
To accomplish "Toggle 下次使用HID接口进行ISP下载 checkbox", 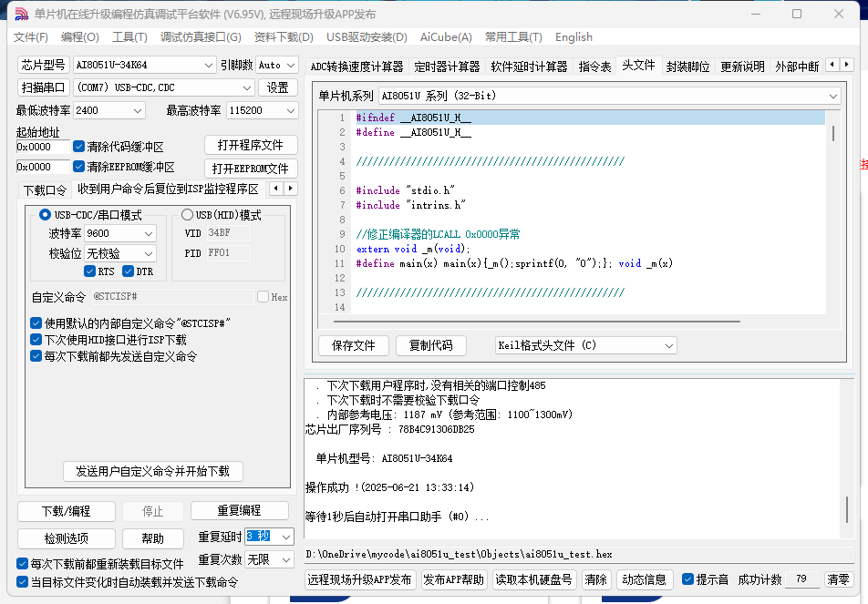I will click(x=36, y=340).
